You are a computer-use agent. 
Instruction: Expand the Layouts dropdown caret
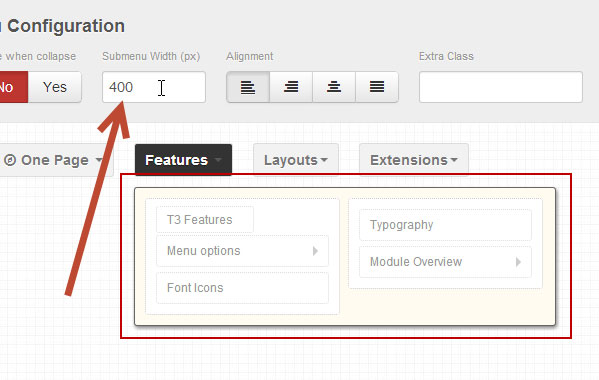[324, 160]
